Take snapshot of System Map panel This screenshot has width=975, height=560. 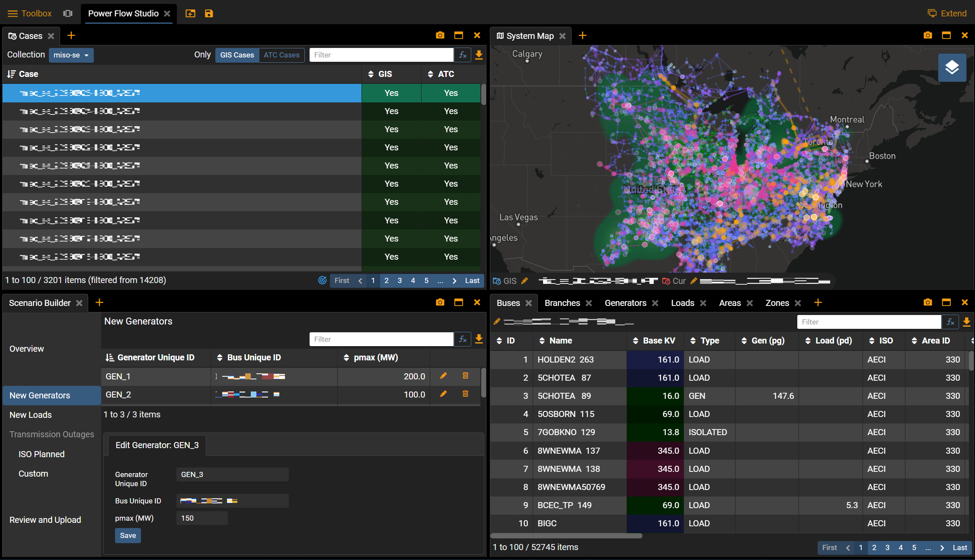click(x=927, y=35)
